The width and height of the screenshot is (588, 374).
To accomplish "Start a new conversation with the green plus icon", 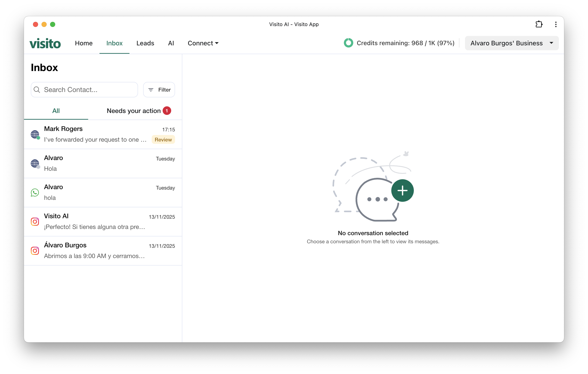I will pyautogui.click(x=402, y=190).
